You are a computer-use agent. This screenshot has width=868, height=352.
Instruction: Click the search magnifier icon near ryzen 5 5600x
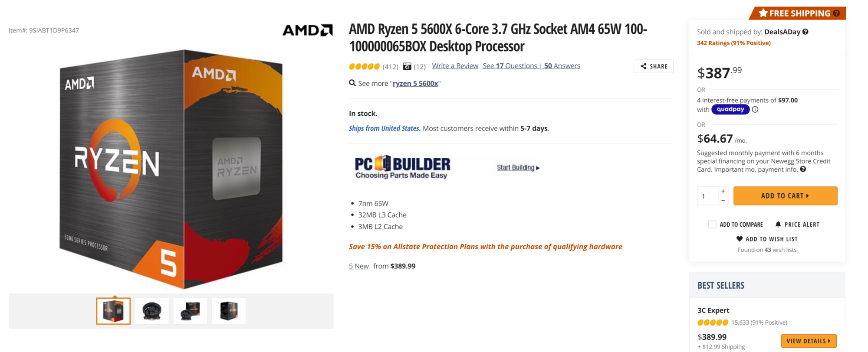[352, 83]
